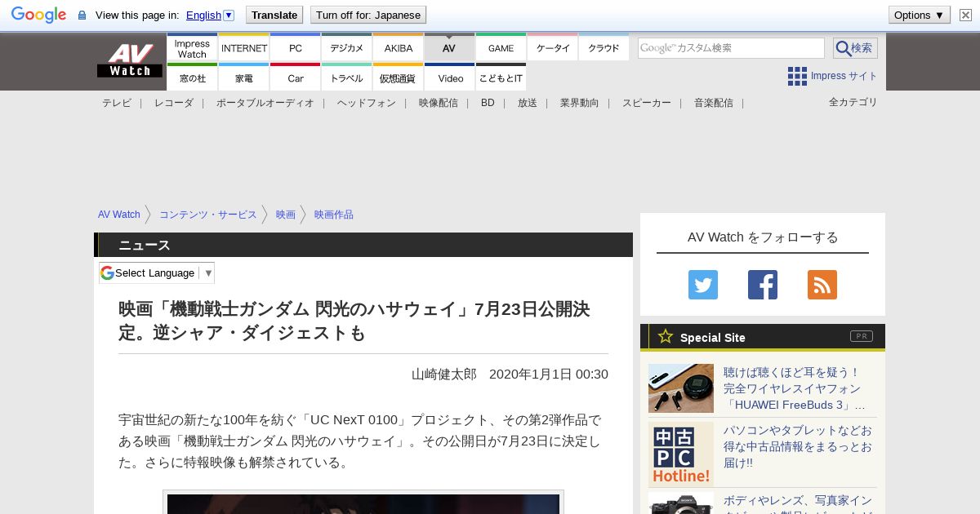Click the Google logo in translate bar
This screenshot has width=980, height=514.
point(38,15)
